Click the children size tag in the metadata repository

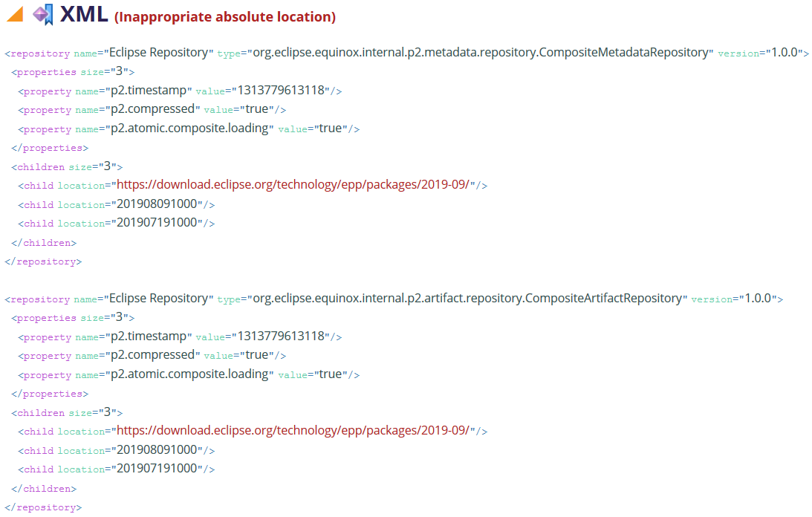pos(67,167)
